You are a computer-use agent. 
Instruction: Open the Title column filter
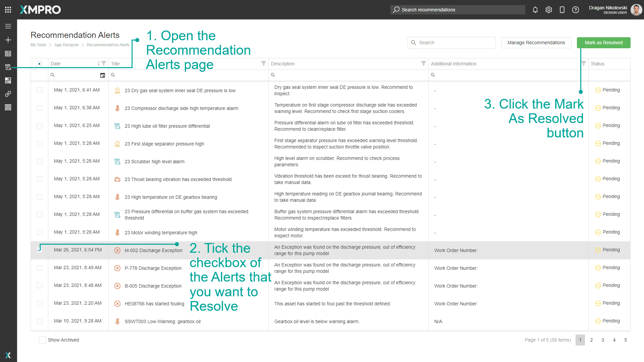tap(264, 63)
